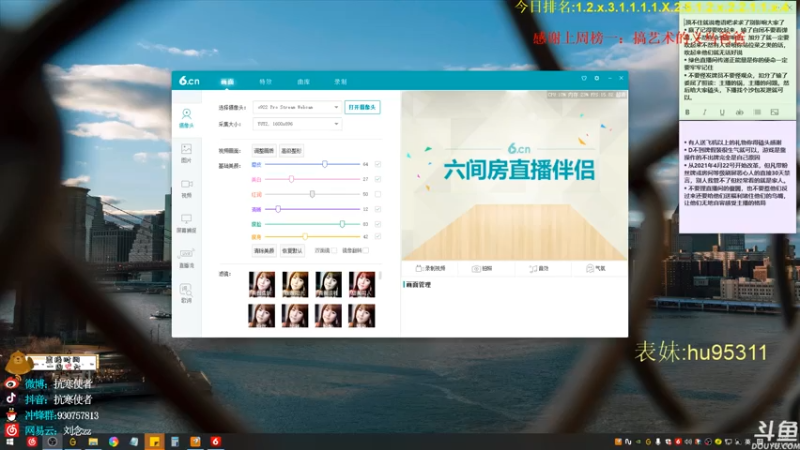Select the 歌词 lyrics source in sidebar

[186, 293]
